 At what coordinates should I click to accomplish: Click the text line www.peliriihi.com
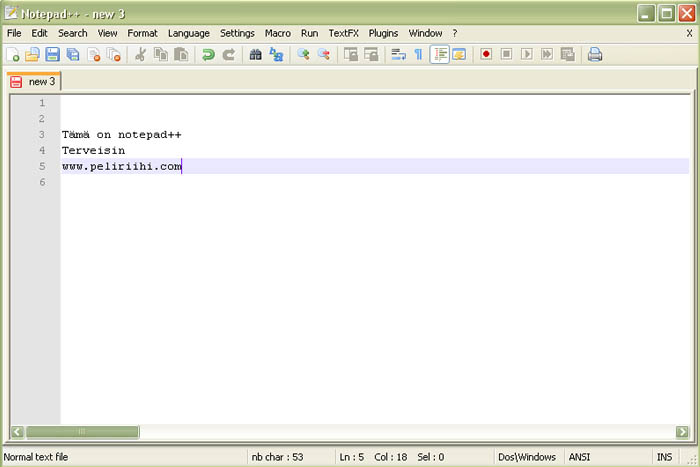(x=122, y=166)
